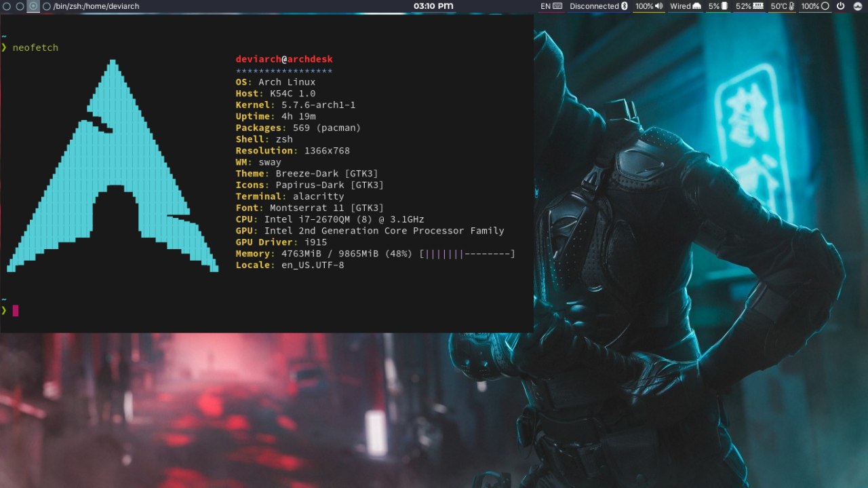Click the Icons: Papirus-Dark [GTK3] line

[x=310, y=185]
